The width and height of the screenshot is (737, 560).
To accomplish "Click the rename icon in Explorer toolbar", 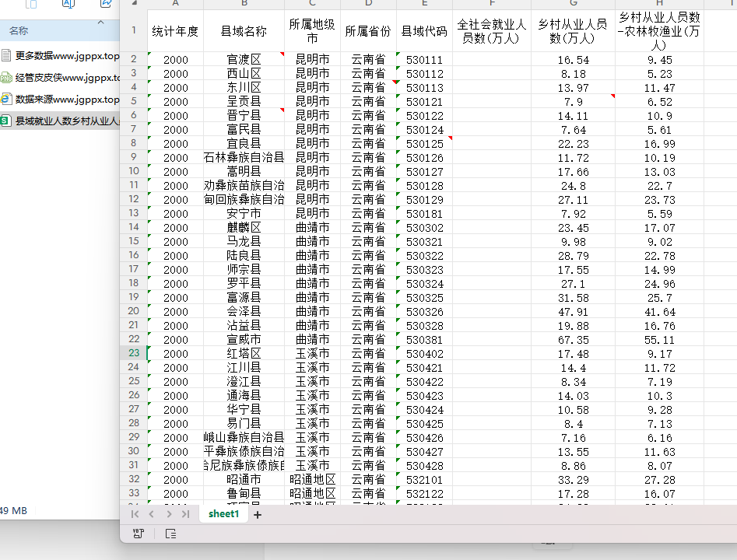I will pos(68,4).
